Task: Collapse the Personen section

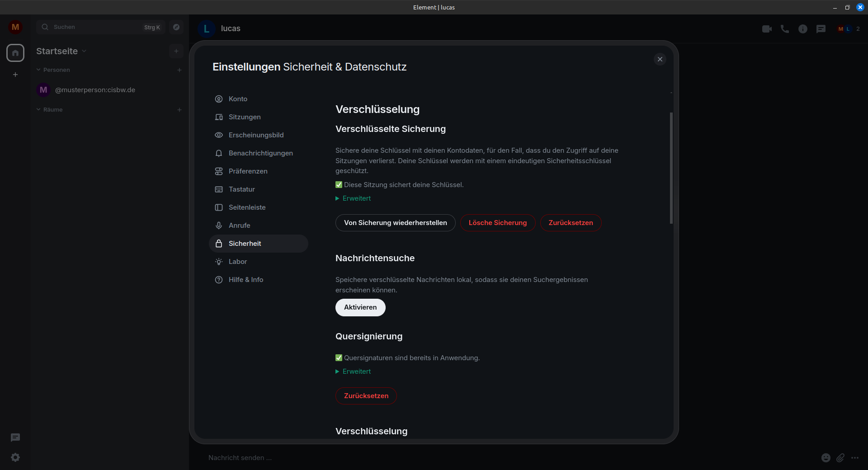Action: [x=38, y=70]
